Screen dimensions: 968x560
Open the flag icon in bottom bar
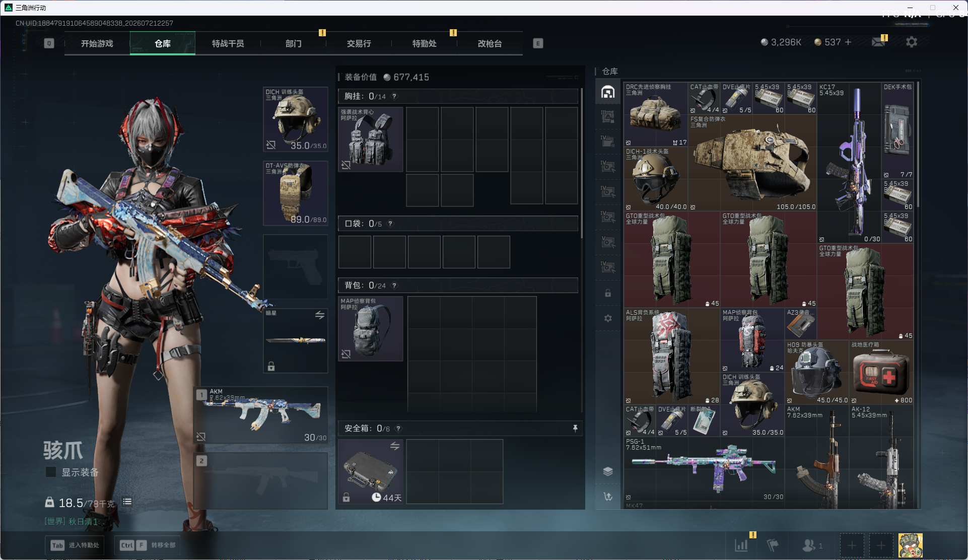tap(772, 545)
